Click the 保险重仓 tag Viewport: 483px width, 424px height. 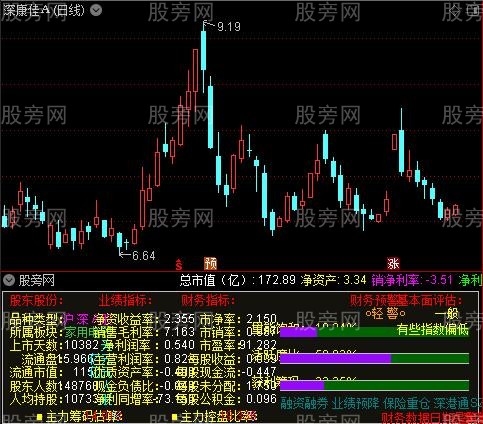[x=407, y=403]
